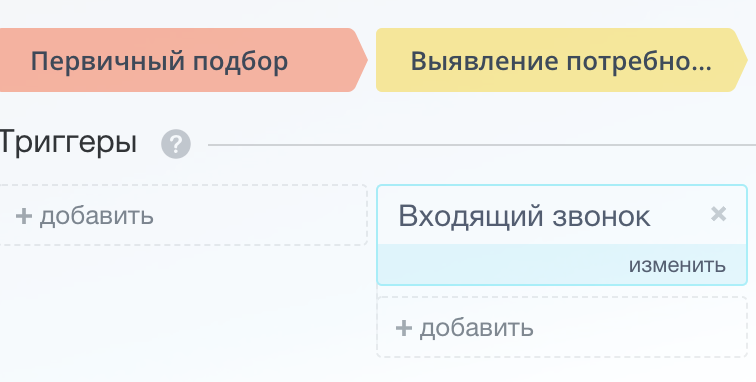Click the divider line right of Триггеры help
This screenshot has height=382, width=756.
(x=482, y=145)
